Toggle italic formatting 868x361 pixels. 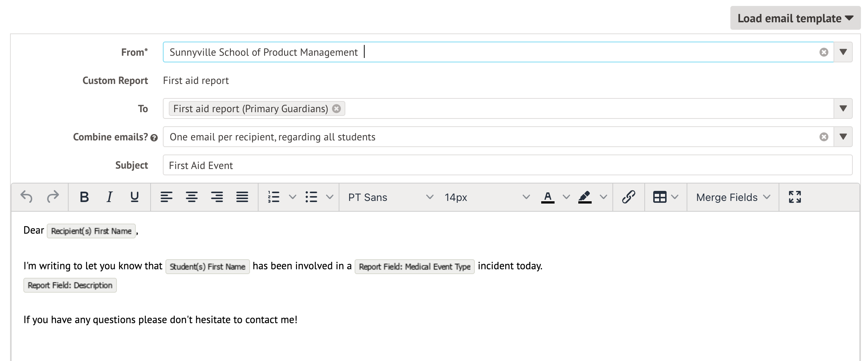109,197
